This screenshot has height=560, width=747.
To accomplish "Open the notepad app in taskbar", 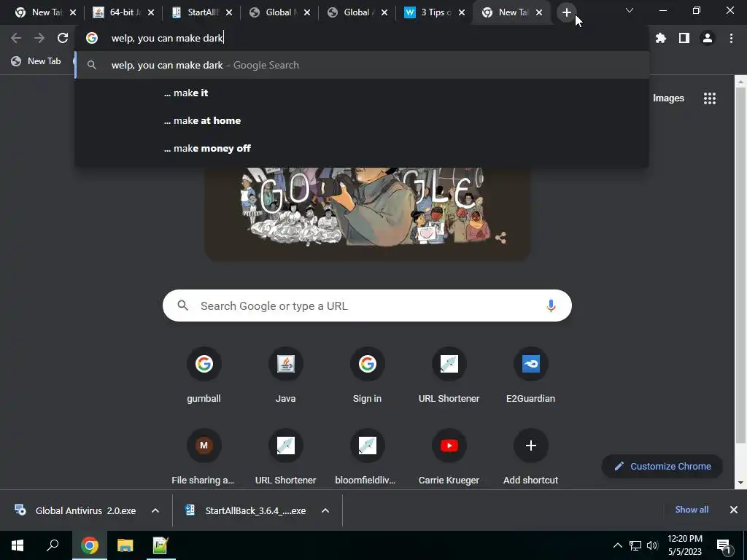I will (x=160, y=545).
